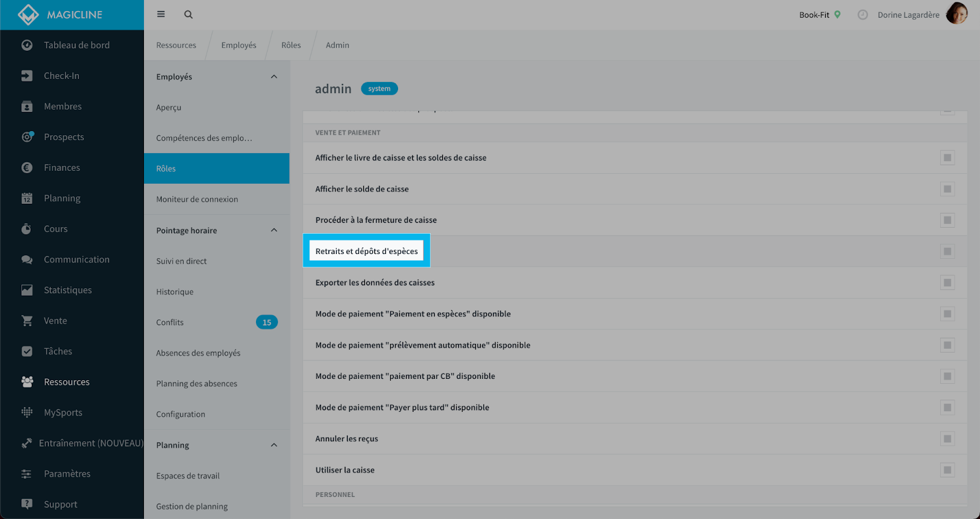Click Ressources breadcrumb link
The width and height of the screenshot is (980, 519).
[176, 45]
